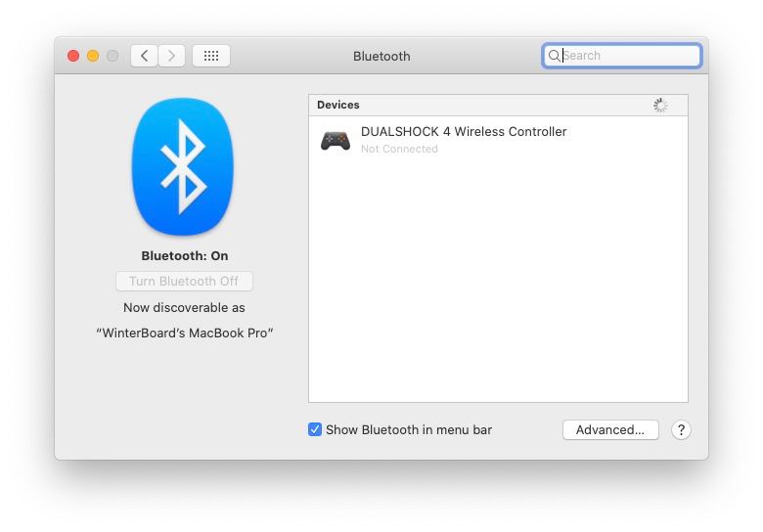Open help with the question mark button

[681, 430]
